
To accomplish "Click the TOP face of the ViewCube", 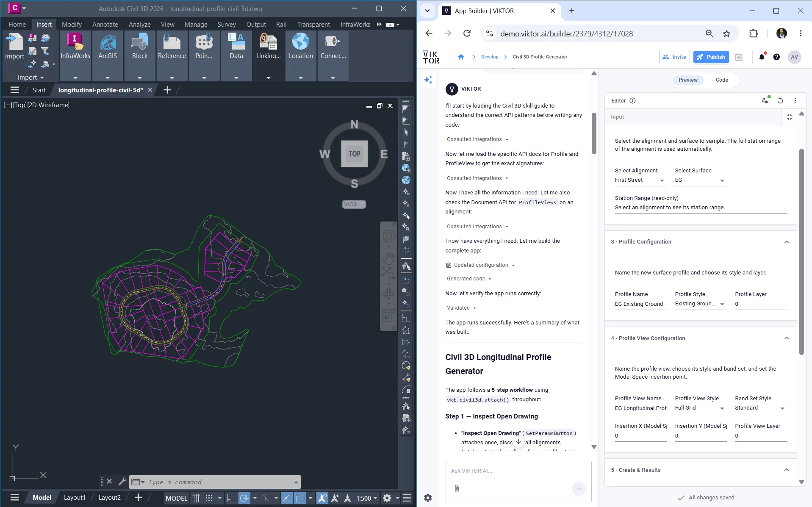I will coord(355,154).
